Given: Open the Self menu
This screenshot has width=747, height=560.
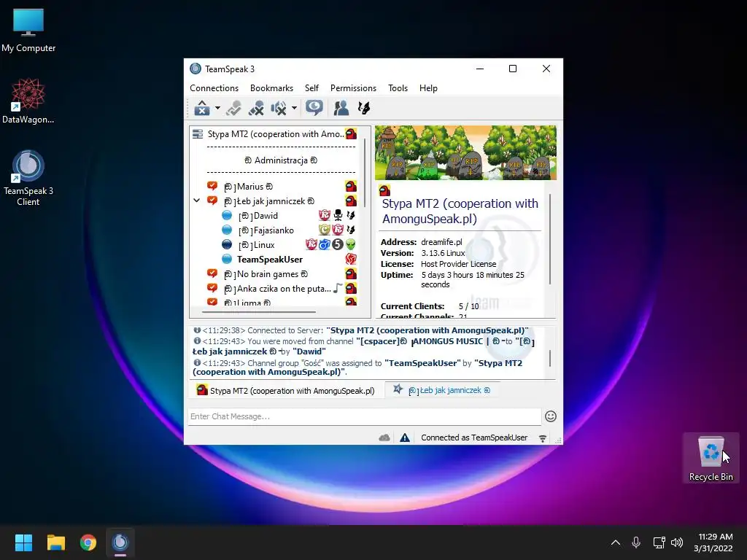Looking at the screenshot, I should [x=311, y=88].
